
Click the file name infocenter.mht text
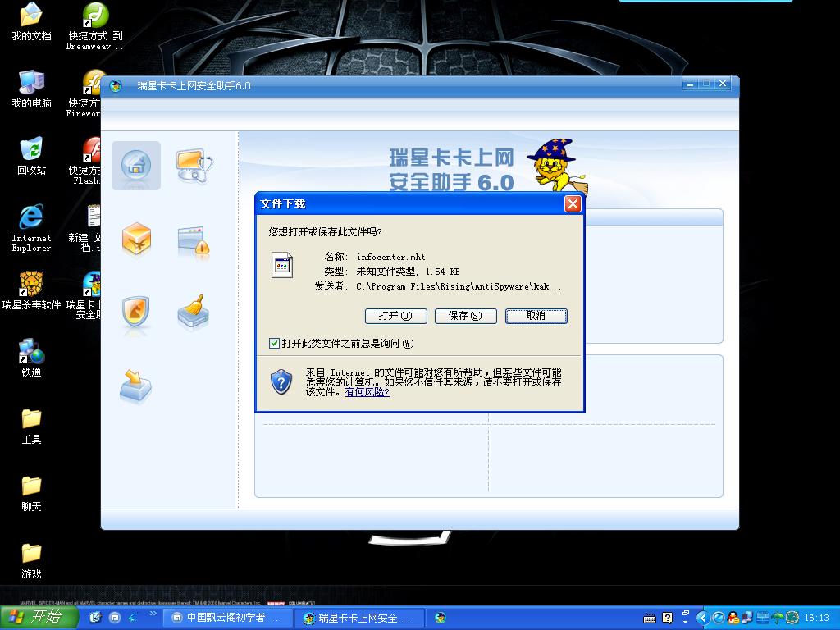click(x=391, y=257)
